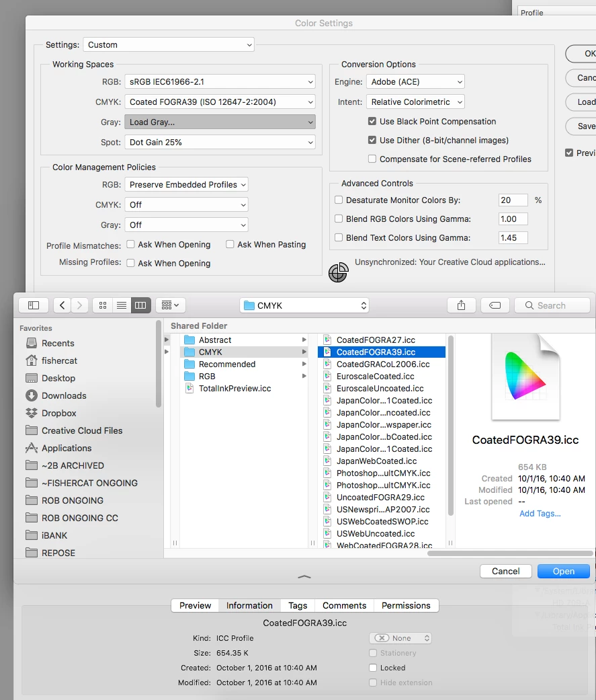Open the Intent dropdown
The height and width of the screenshot is (700, 596).
pyautogui.click(x=415, y=102)
